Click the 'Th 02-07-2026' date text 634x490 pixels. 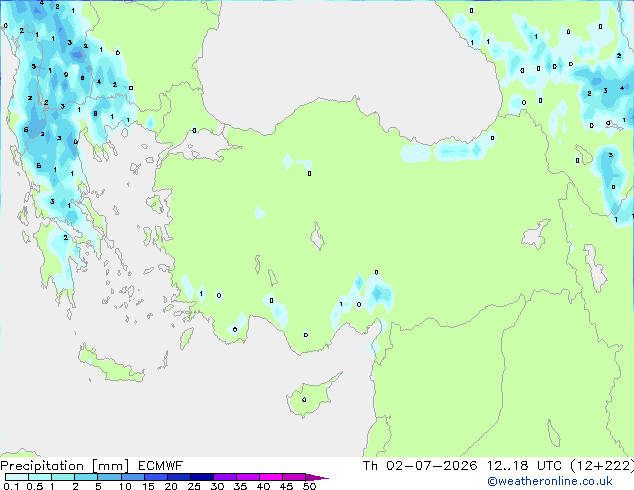420,466
